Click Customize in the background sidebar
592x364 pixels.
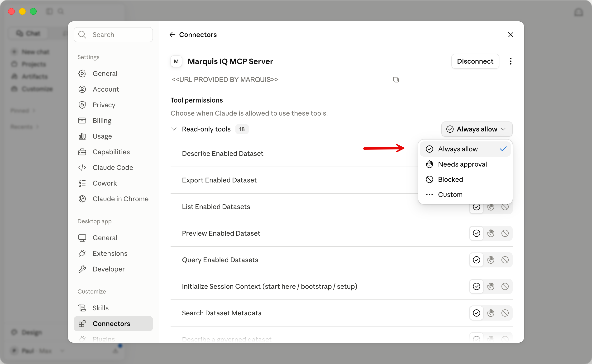32,89
